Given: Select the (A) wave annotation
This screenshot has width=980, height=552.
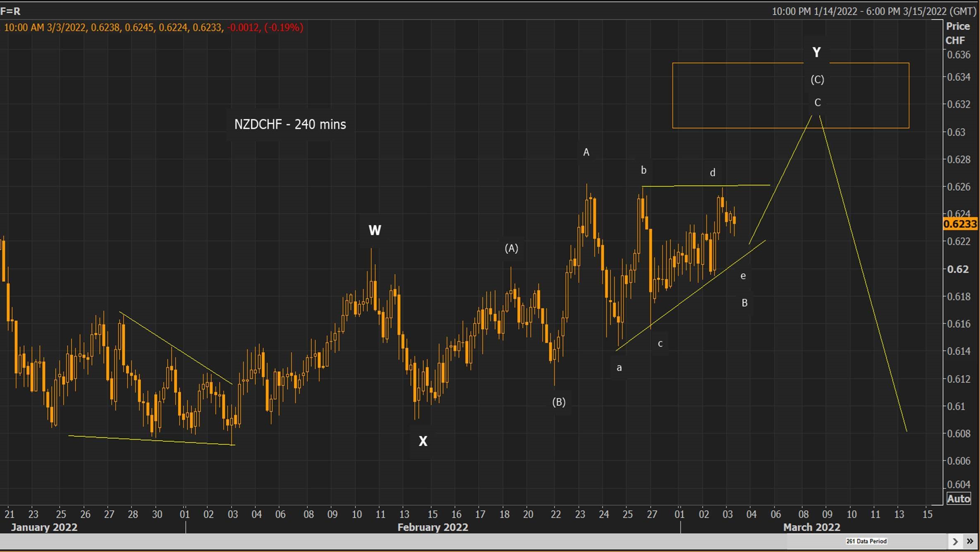Looking at the screenshot, I should click(x=511, y=248).
